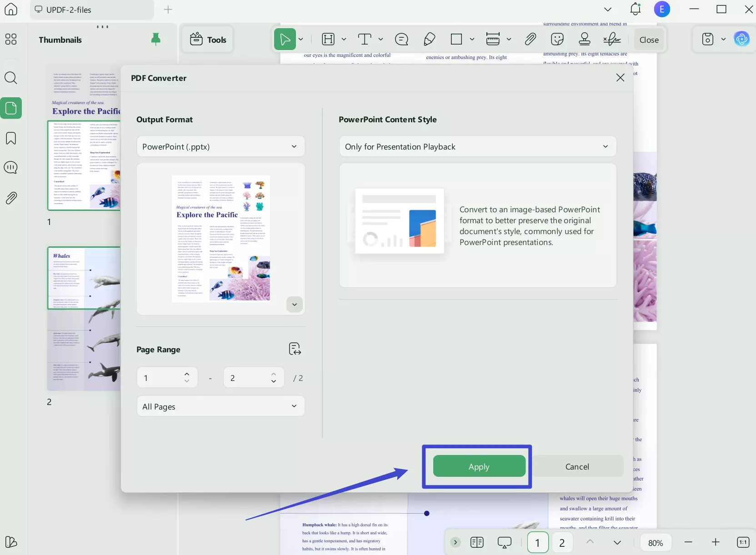Expand the All Pages dropdown
Screen dimensions: 756x555
coord(220,406)
